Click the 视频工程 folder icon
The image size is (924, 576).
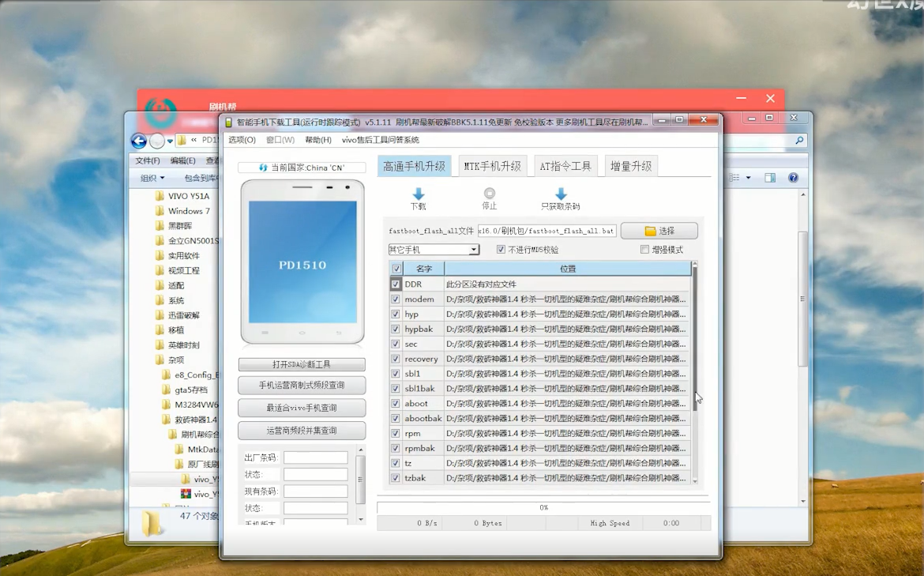[160, 270]
